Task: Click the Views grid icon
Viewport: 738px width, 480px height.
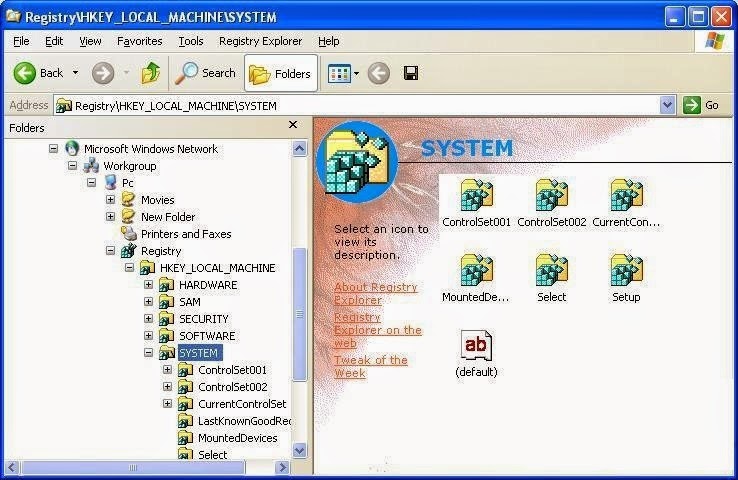Action: point(339,73)
